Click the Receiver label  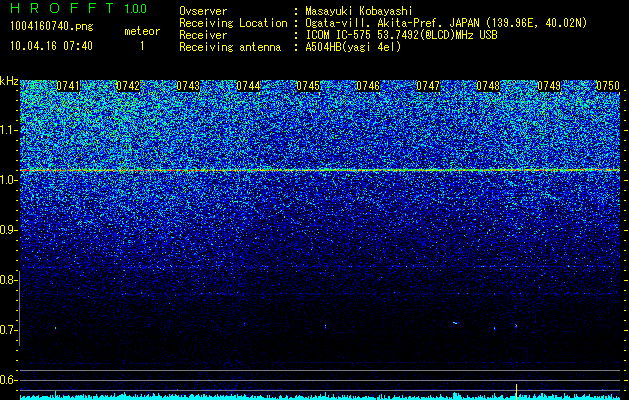203,35
